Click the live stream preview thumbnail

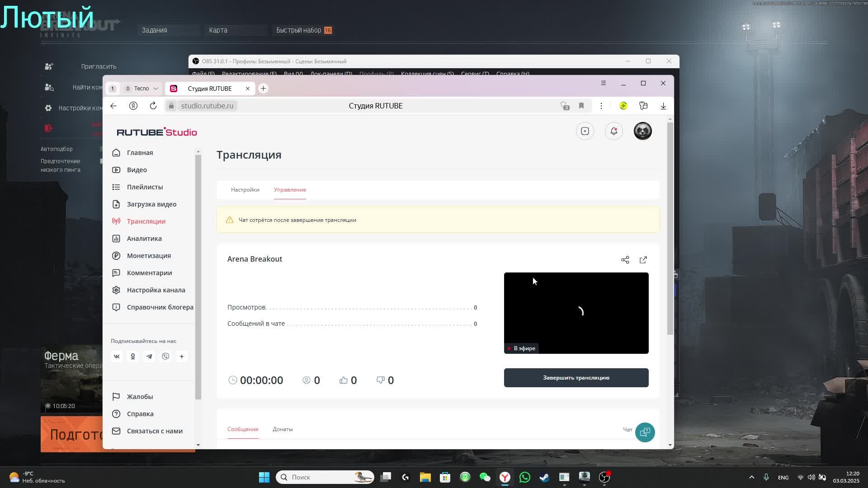(x=576, y=313)
